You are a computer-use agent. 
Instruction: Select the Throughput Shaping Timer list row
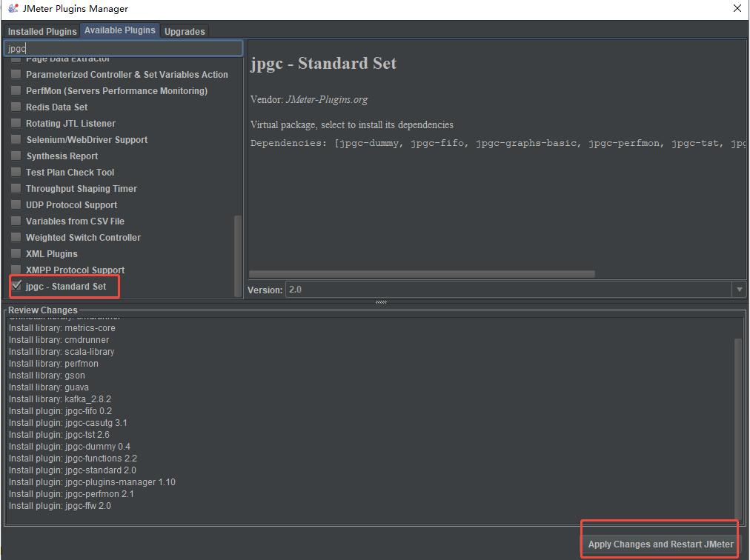pyautogui.click(x=82, y=188)
